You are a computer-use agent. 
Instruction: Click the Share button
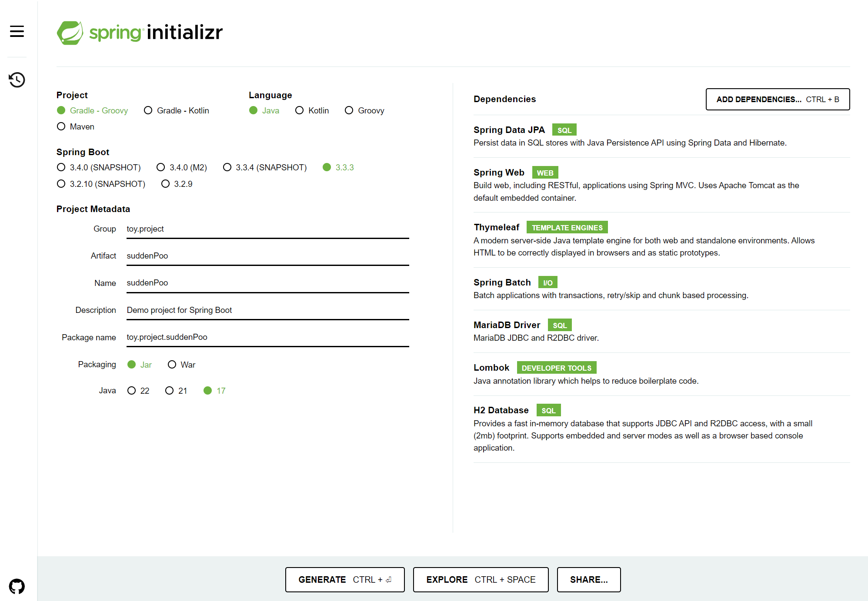coord(588,580)
